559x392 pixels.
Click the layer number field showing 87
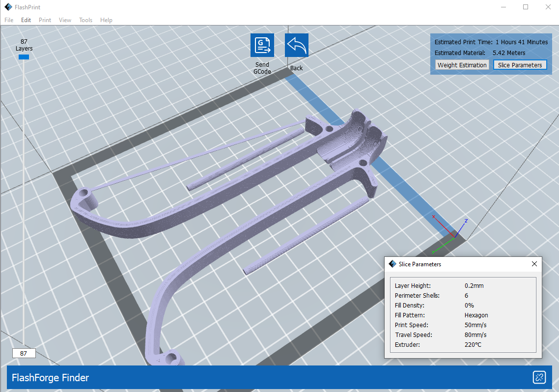tap(24, 353)
